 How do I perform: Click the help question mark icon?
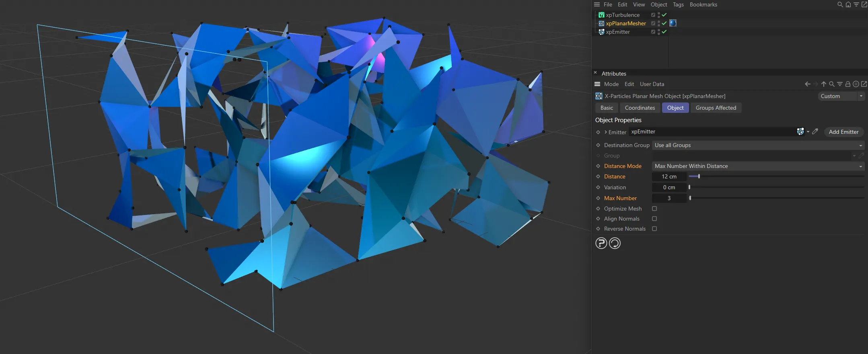pyautogui.click(x=601, y=243)
